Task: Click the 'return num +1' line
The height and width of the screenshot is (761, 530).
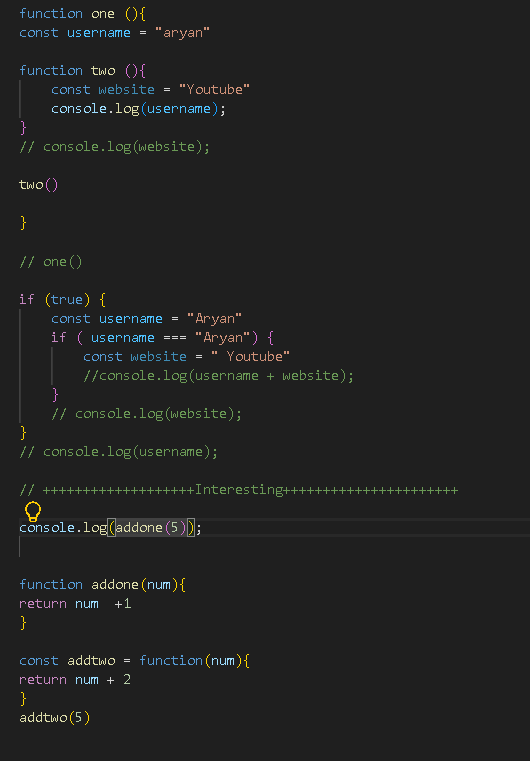Action: coord(75,604)
